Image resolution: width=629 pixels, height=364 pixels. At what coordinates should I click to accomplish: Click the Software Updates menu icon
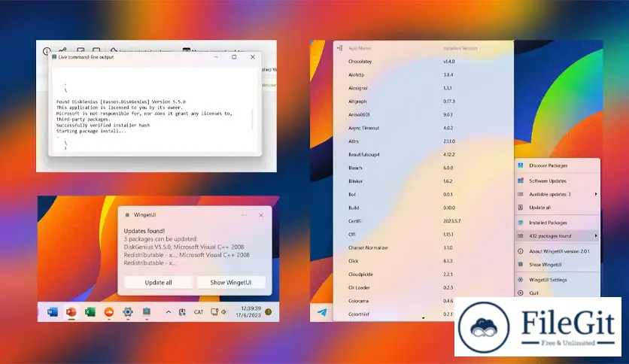521,180
